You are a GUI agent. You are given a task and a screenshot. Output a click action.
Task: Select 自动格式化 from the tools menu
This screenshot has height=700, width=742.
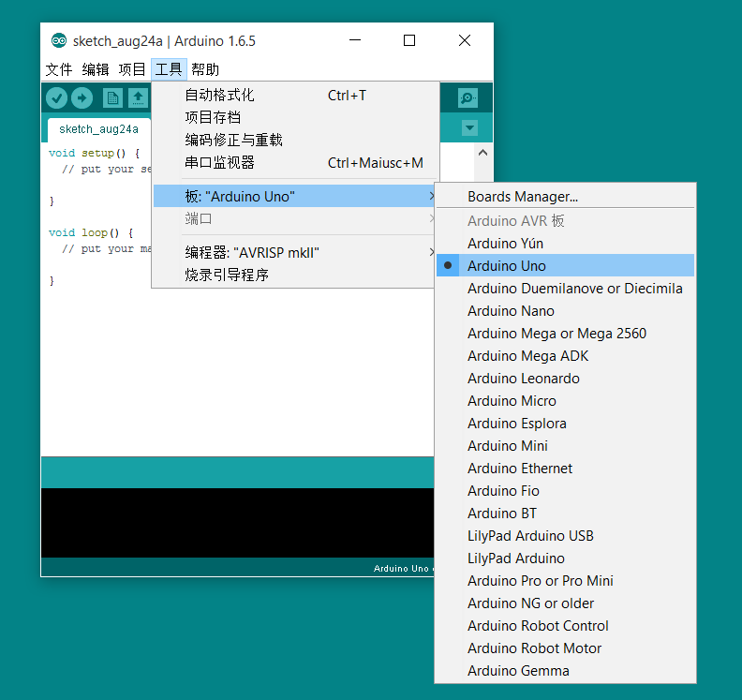pyautogui.click(x=219, y=96)
